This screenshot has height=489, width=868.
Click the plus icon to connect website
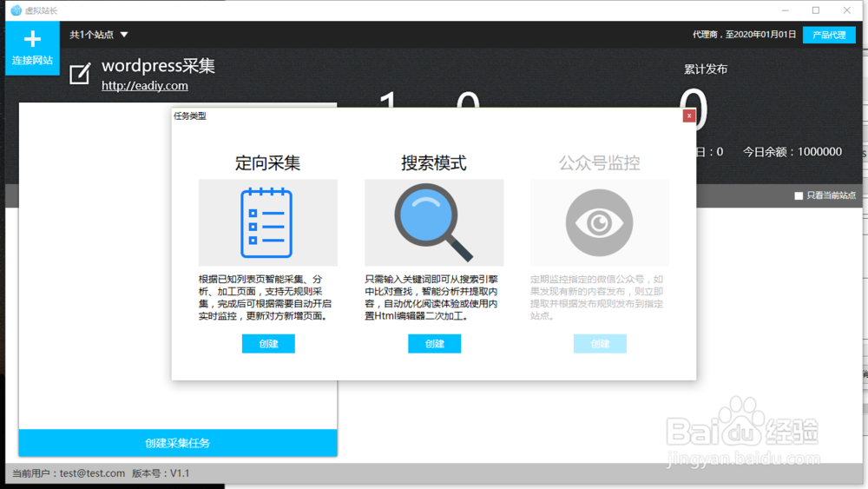coord(32,39)
